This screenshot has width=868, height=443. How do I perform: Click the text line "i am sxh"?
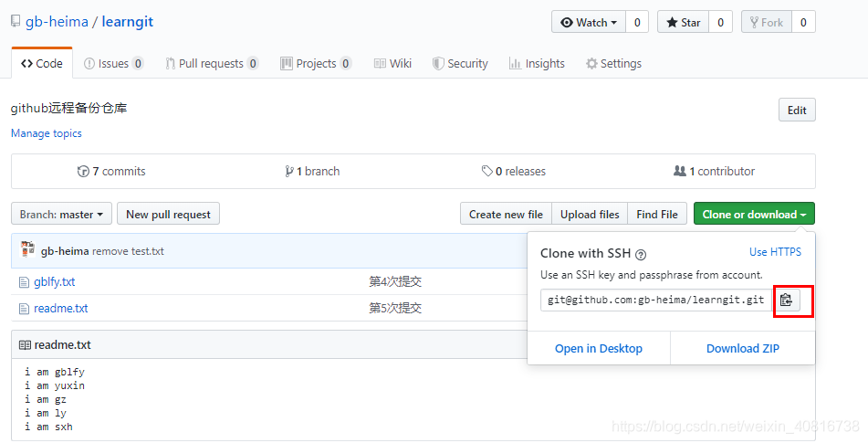(48, 427)
